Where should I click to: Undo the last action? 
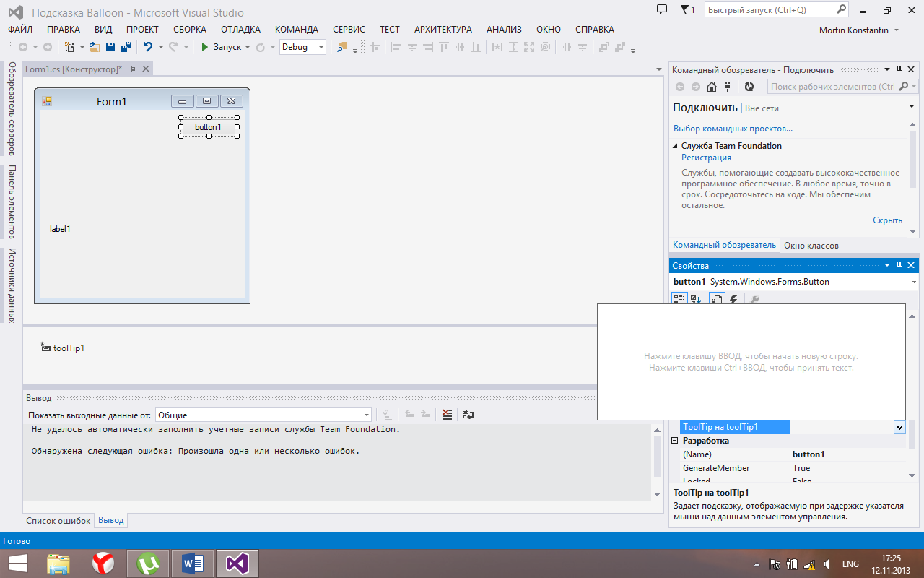148,47
